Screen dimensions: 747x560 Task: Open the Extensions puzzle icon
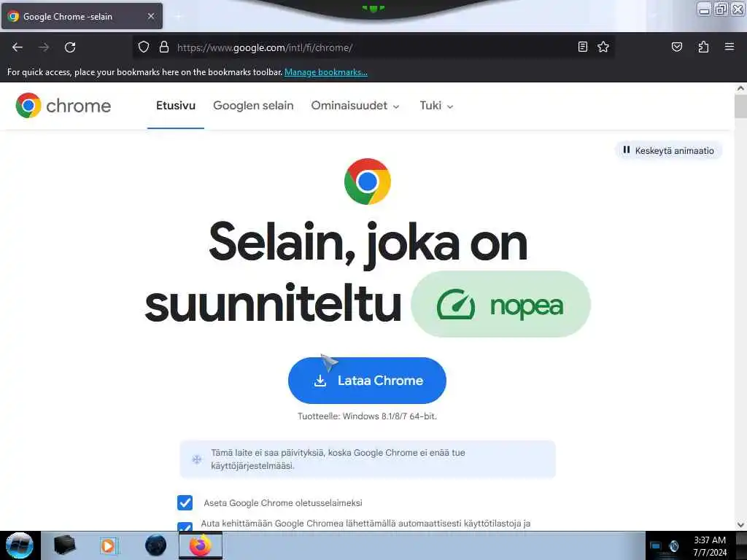coord(703,47)
